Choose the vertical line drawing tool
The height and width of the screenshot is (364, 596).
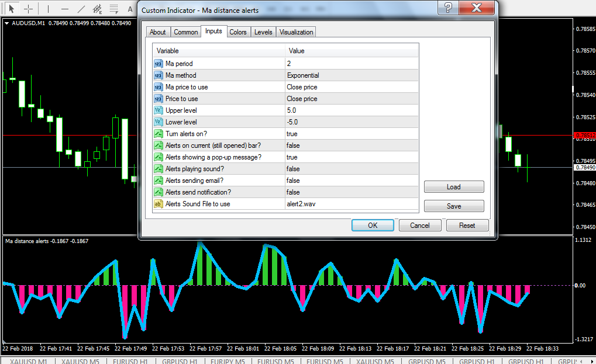tap(48, 9)
